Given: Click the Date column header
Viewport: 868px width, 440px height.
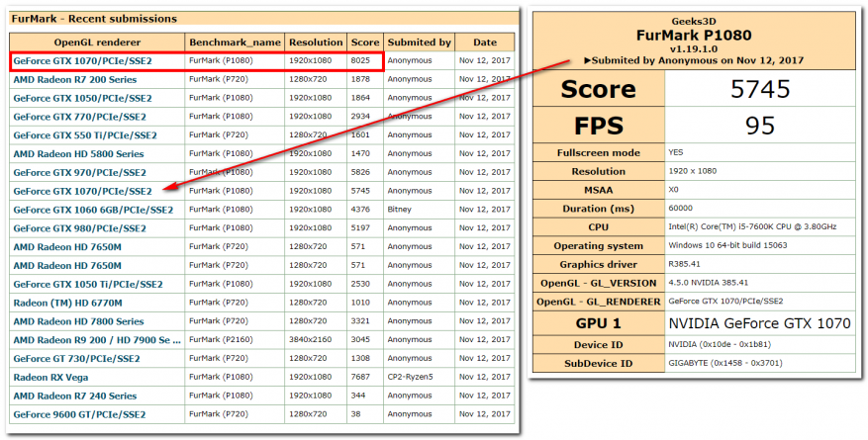Looking at the screenshot, I should point(485,43).
